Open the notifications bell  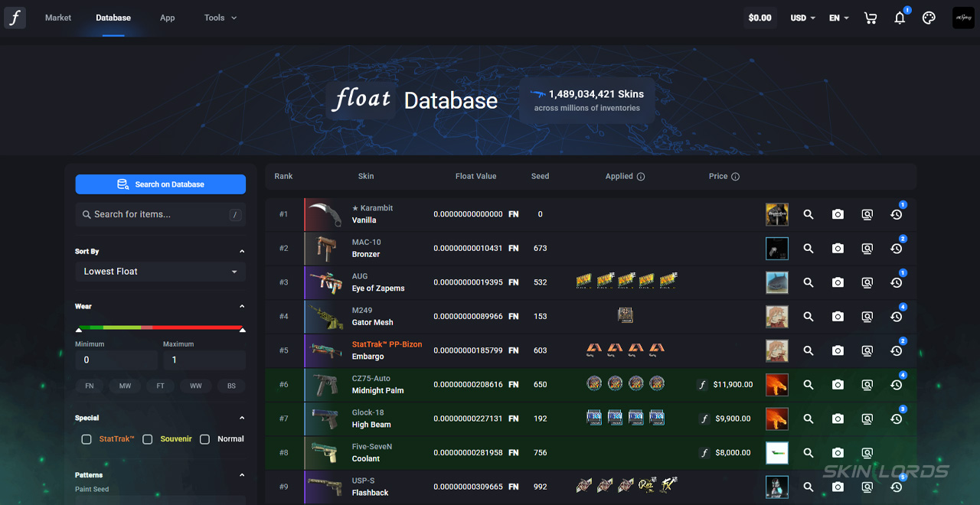(x=900, y=18)
